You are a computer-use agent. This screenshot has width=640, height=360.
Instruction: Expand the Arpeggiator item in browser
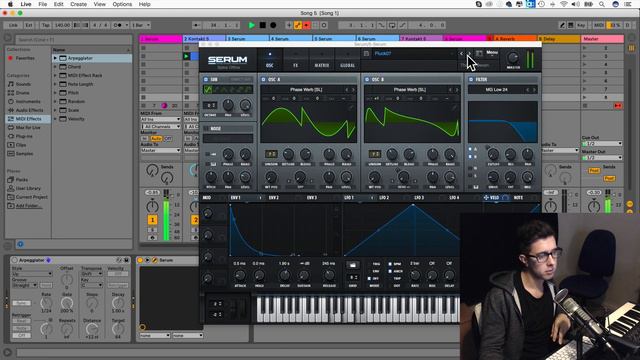[x=55, y=58]
